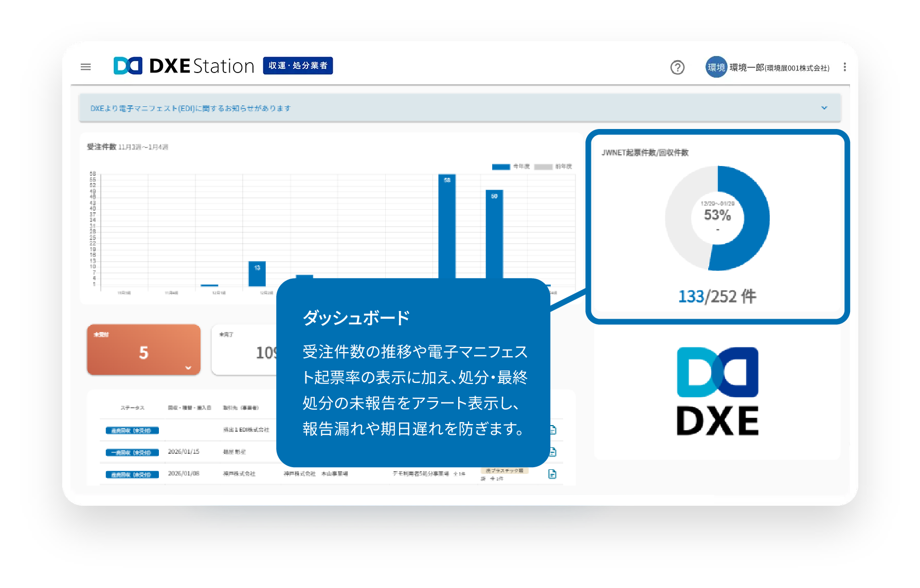
Task: Click the JWNET起票件数/回収件数 heading
Action: (x=645, y=153)
